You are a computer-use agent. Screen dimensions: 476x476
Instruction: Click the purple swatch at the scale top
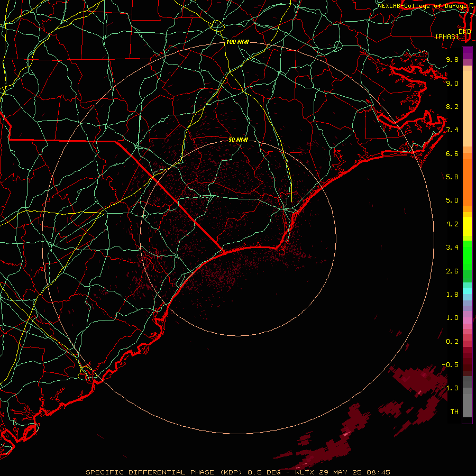(x=467, y=53)
